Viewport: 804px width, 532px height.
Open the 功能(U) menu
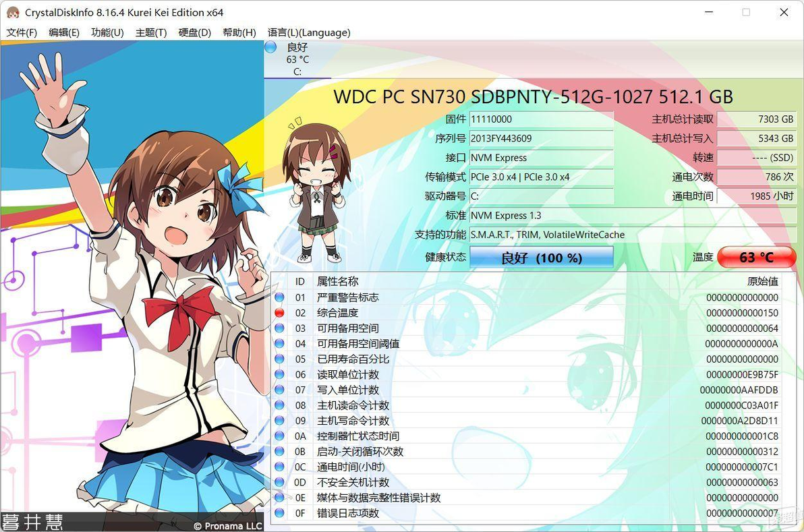(107, 32)
